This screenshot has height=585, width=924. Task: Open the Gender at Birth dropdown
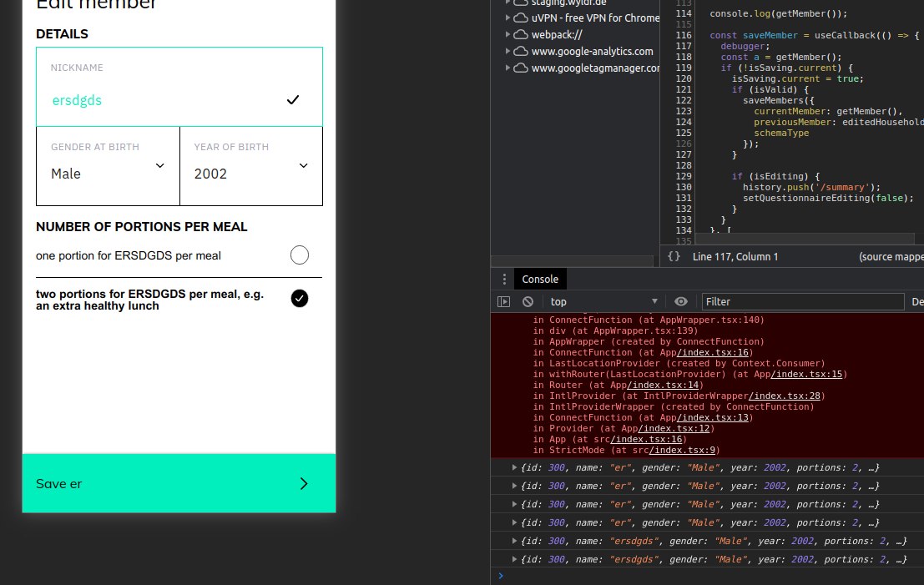coord(108,166)
